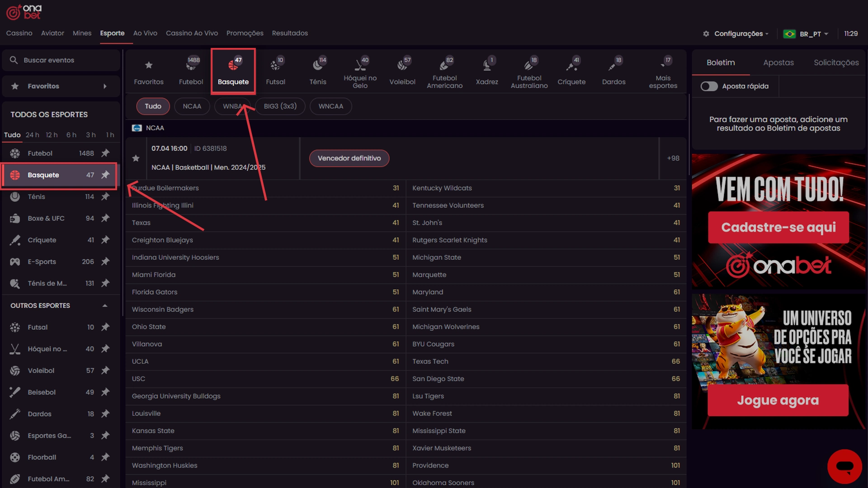Open the live chat support bubble
Image resolution: width=868 pixels, height=488 pixels.
844,466
